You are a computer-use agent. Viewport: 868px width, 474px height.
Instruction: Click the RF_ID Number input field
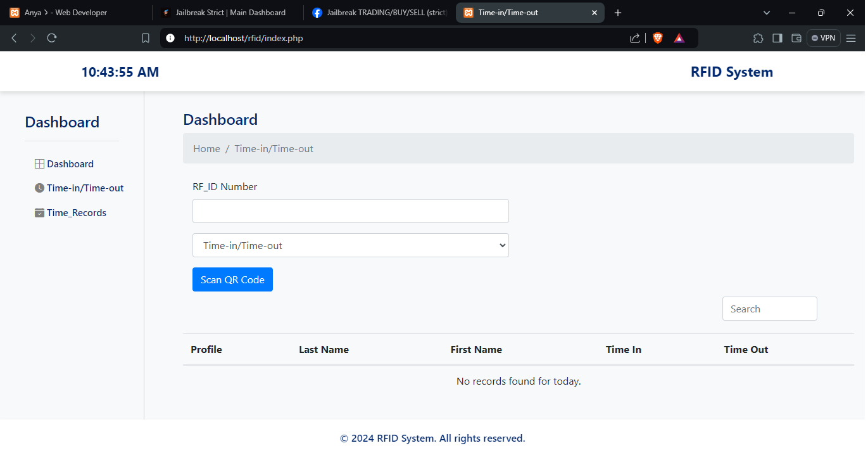(x=350, y=211)
